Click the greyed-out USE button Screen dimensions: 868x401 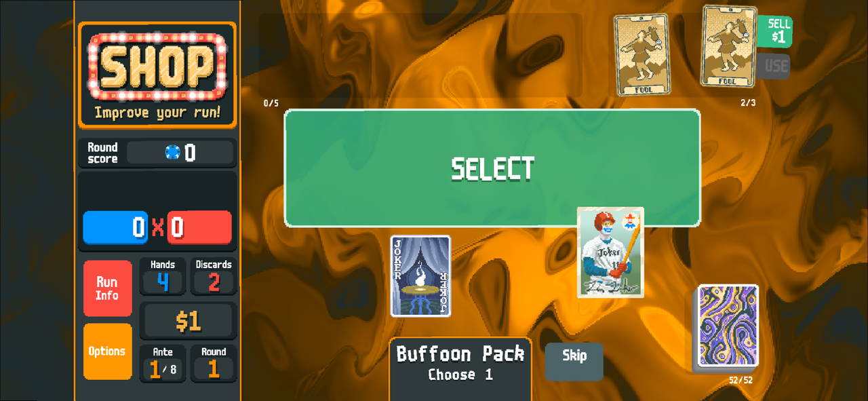click(x=774, y=66)
